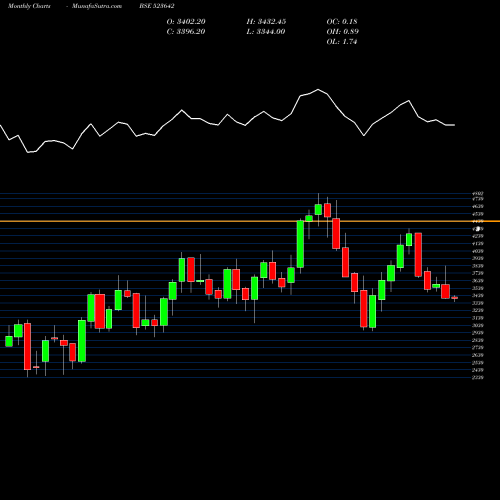Click the tallest green candle crossing orange line
The width and height of the screenshot is (500, 500).
(x=300, y=244)
